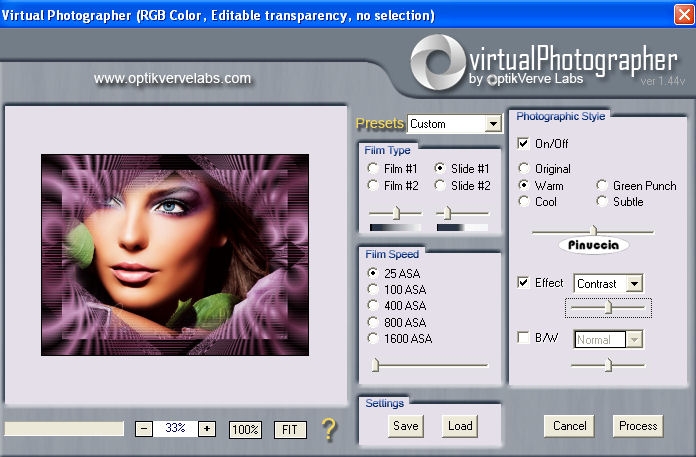Close the Virtual Photographer window
The image size is (696, 457).
[x=684, y=15]
